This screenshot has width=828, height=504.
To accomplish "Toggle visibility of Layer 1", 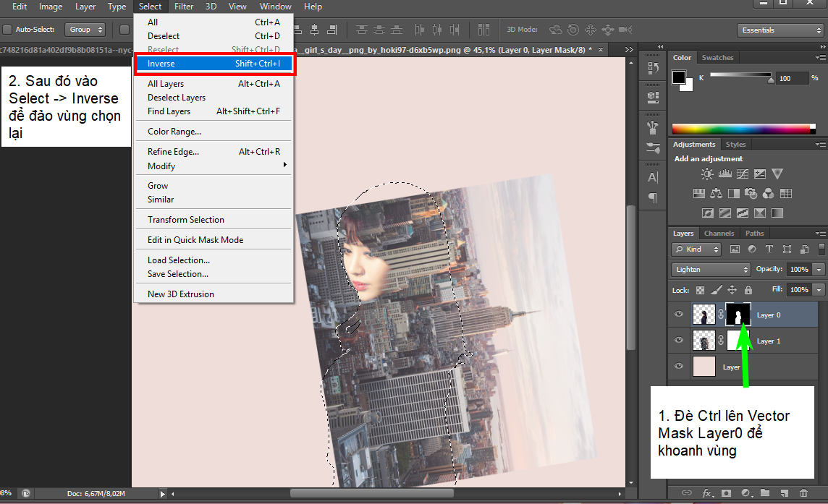I will 679,340.
